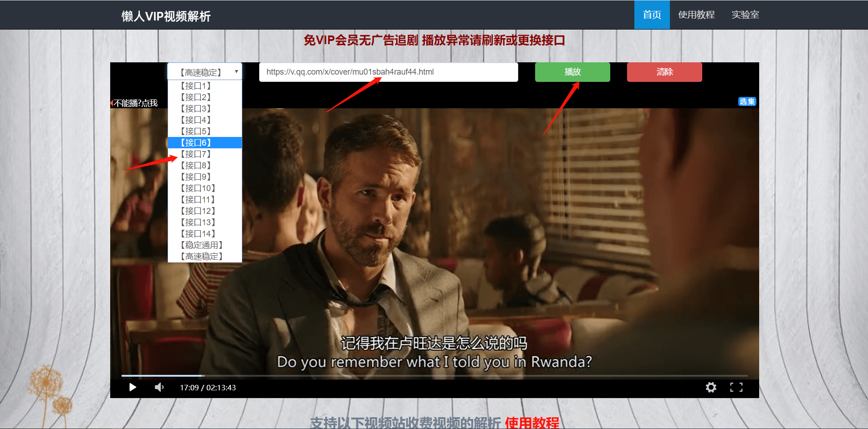This screenshot has height=429, width=868.
Task: Go to the 使用教程 nav item
Action: tap(696, 15)
